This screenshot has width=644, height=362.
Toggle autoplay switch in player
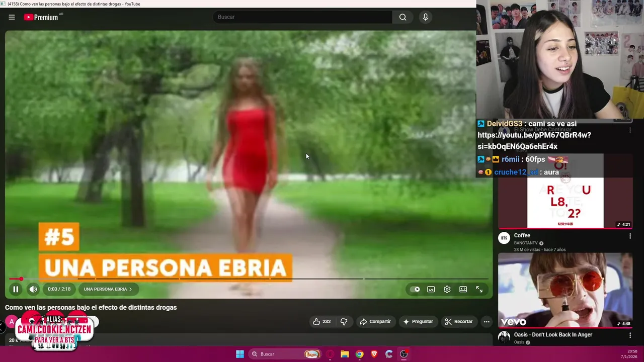(x=415, y=289)
